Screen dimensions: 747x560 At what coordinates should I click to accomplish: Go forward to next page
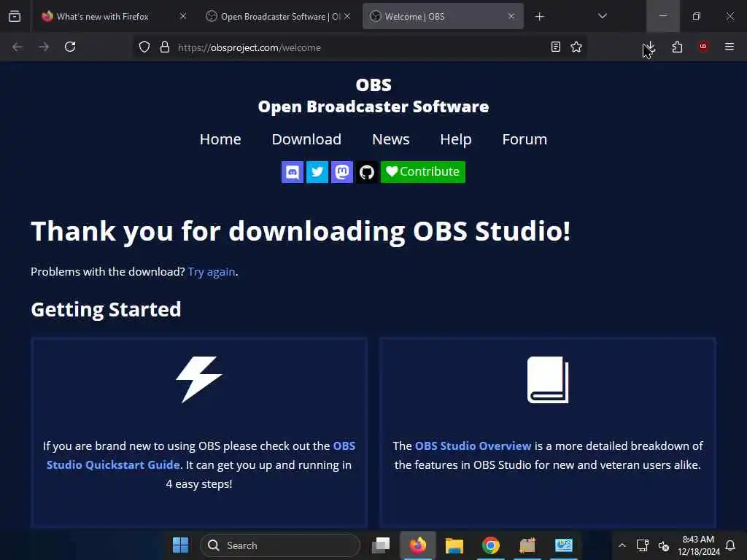[44, 47]
